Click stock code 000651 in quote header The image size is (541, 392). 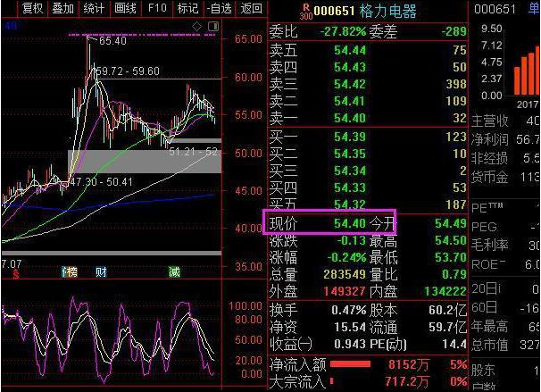click(334, 12)
